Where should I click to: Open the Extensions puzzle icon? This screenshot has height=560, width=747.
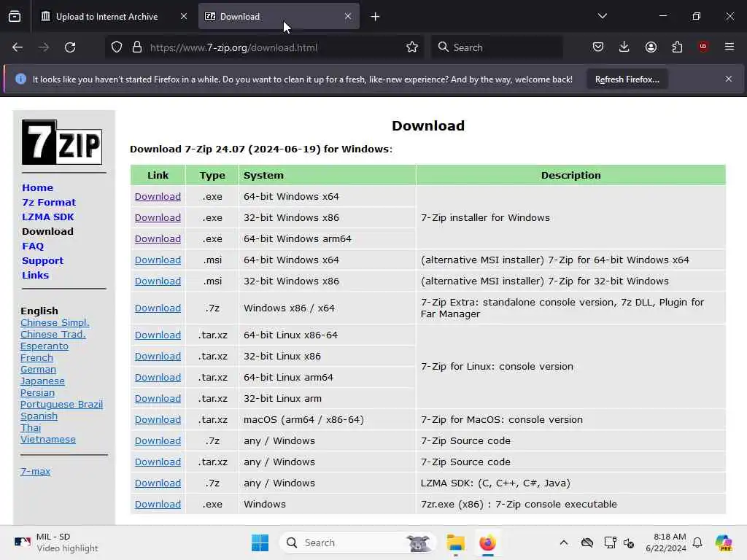tap(677, 47)
